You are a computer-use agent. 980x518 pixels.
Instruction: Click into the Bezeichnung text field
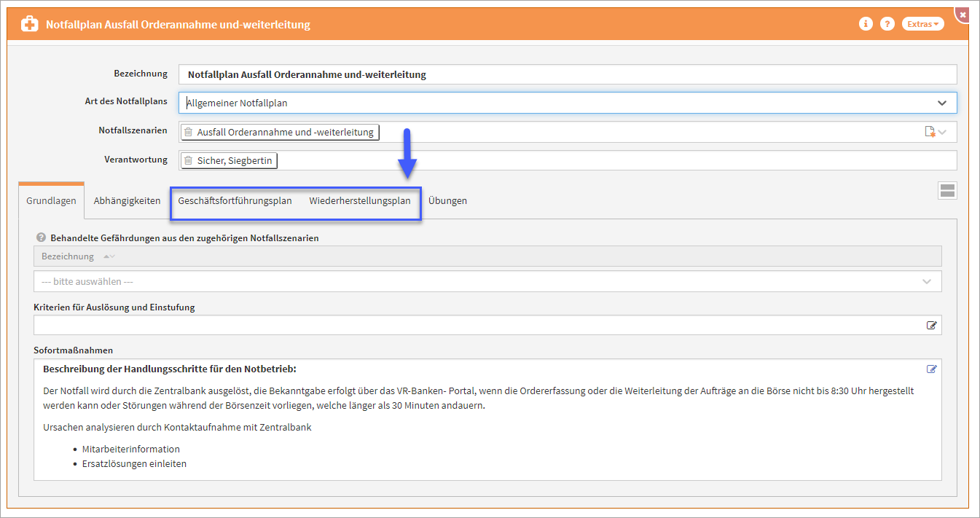coord(567,74)
